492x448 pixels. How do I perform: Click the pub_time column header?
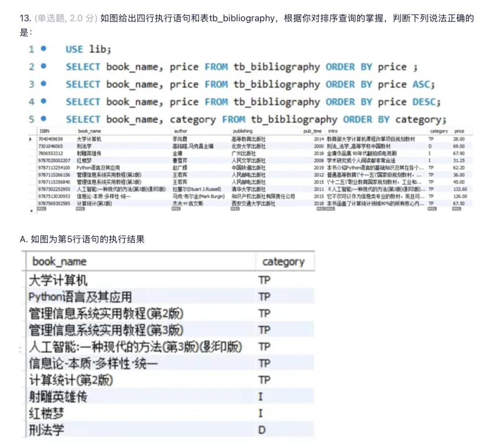[x=312, y=131]
